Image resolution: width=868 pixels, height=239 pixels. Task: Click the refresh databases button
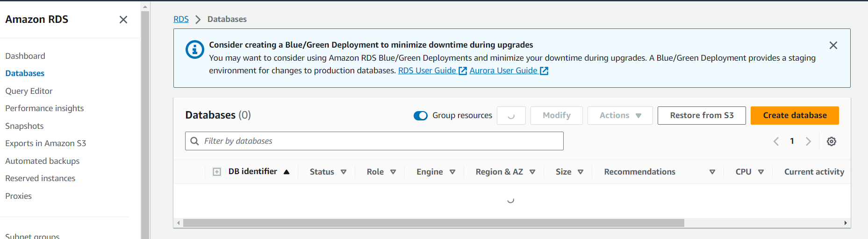[x=511, y=115]
